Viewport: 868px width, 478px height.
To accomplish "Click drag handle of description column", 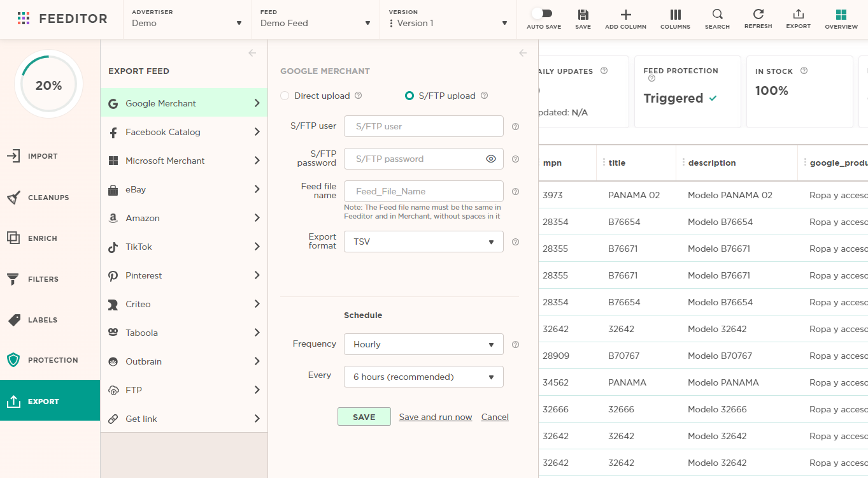I will (683, 163).
